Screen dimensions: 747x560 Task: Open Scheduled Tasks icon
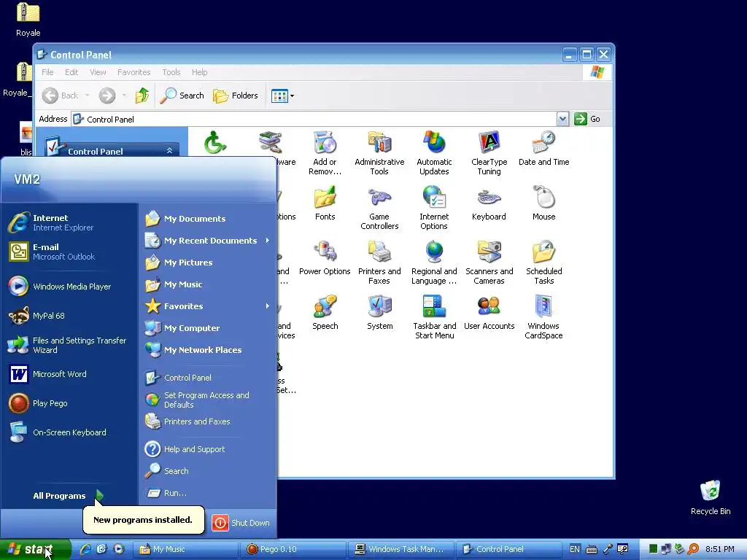543,262
